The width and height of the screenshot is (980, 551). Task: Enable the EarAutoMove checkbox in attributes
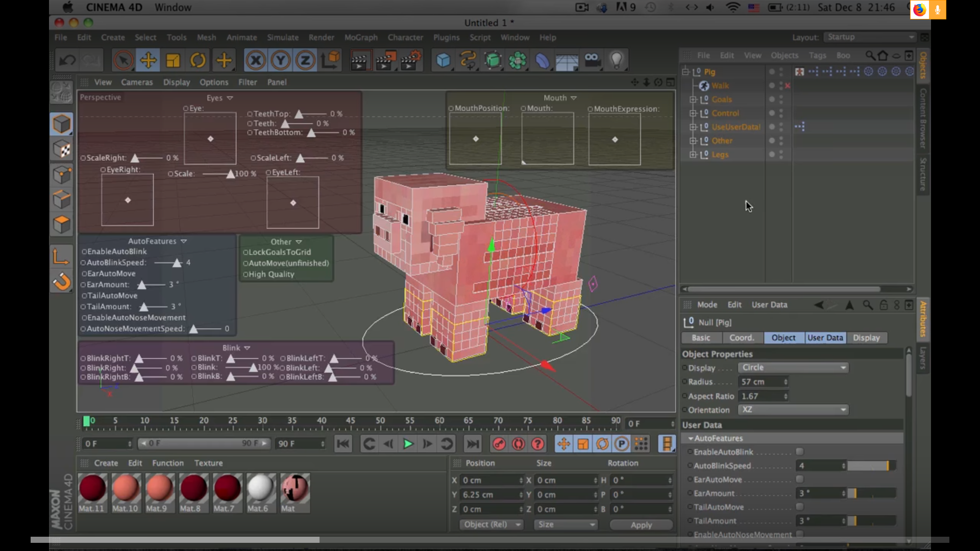(800, 479)
